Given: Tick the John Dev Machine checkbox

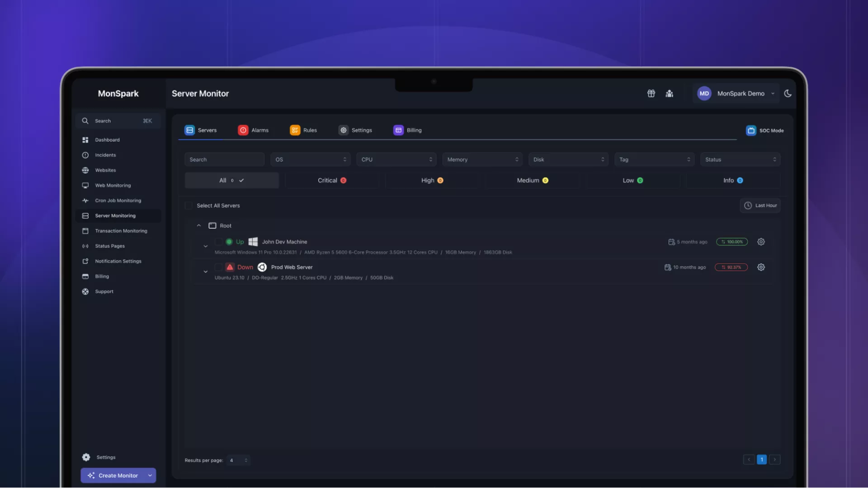Looking at the screenshot, I should point(218,242).
